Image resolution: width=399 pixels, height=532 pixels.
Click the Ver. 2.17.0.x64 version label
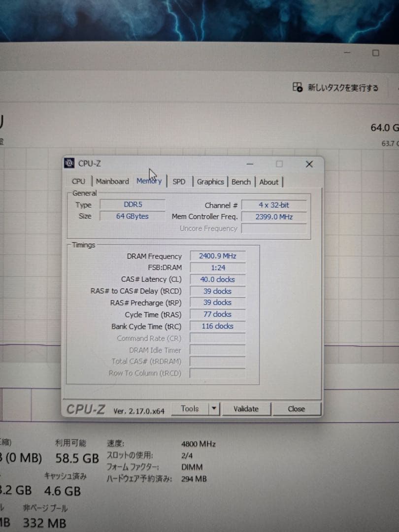click(x=138, y=410)
